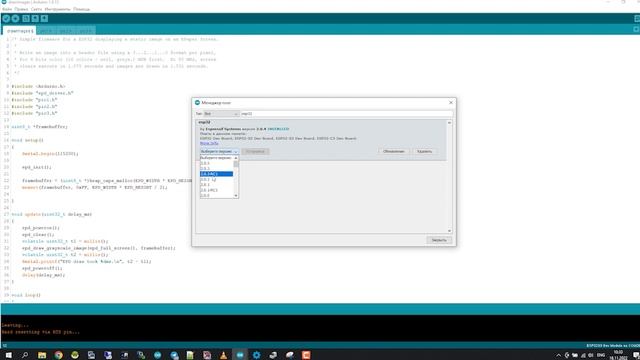This screenshot has width=640, height=360.
Task: Click the greyed Install button
Action: click(256, 151)
